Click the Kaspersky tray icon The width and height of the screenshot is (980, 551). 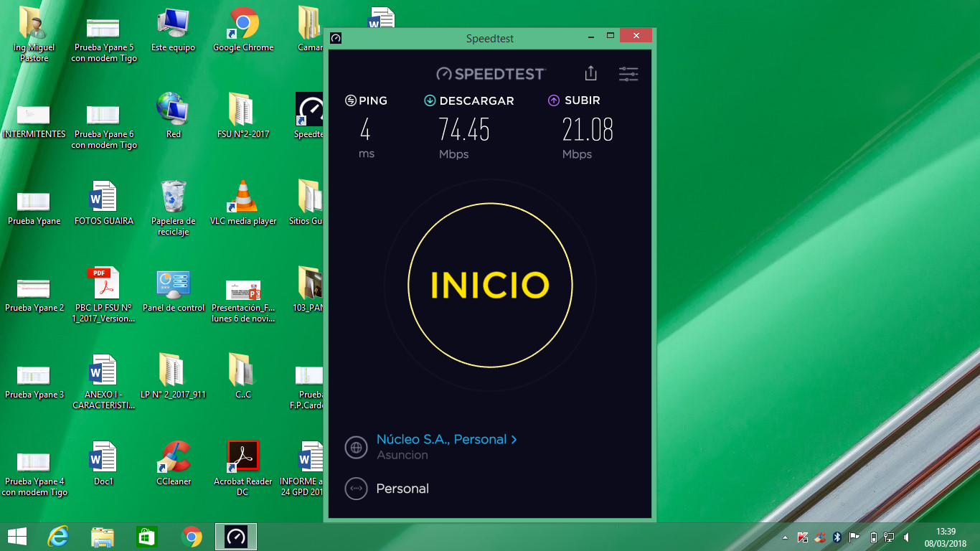(803, 537)
